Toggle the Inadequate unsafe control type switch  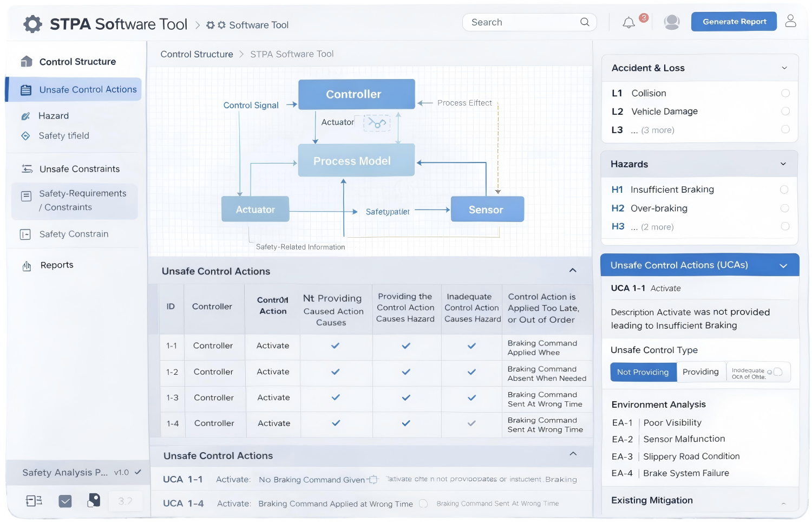coord(777,372)
